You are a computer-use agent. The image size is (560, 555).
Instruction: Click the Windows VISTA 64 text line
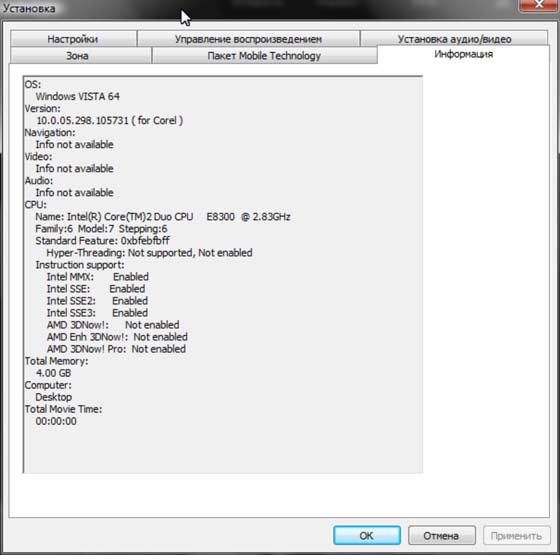point(78,96)
